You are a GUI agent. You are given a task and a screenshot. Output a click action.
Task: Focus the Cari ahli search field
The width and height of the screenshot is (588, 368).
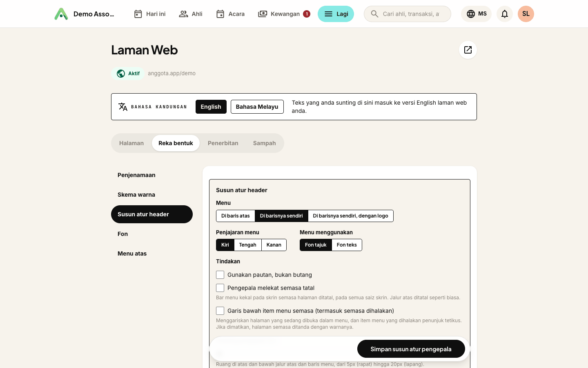(408, 14)
